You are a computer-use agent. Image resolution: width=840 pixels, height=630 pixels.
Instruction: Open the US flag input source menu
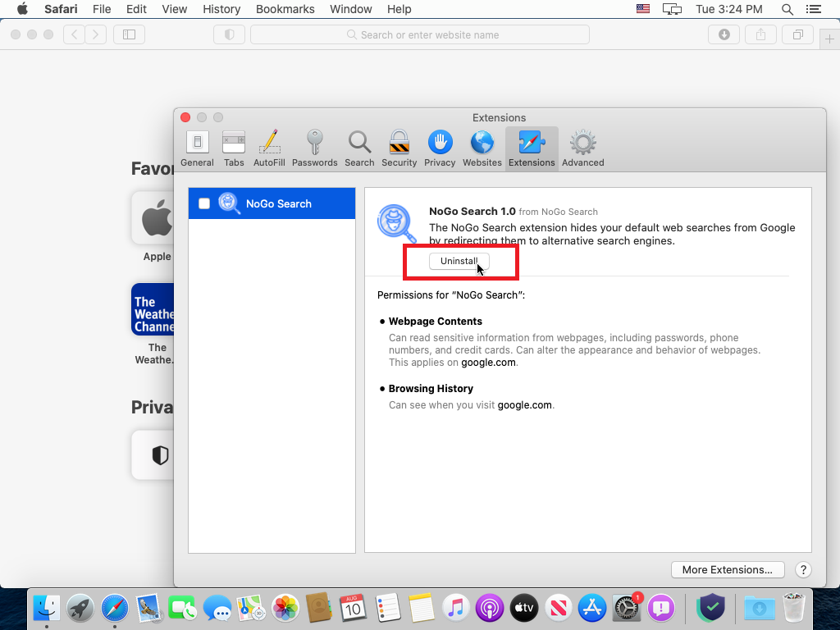tap(643, 9)
